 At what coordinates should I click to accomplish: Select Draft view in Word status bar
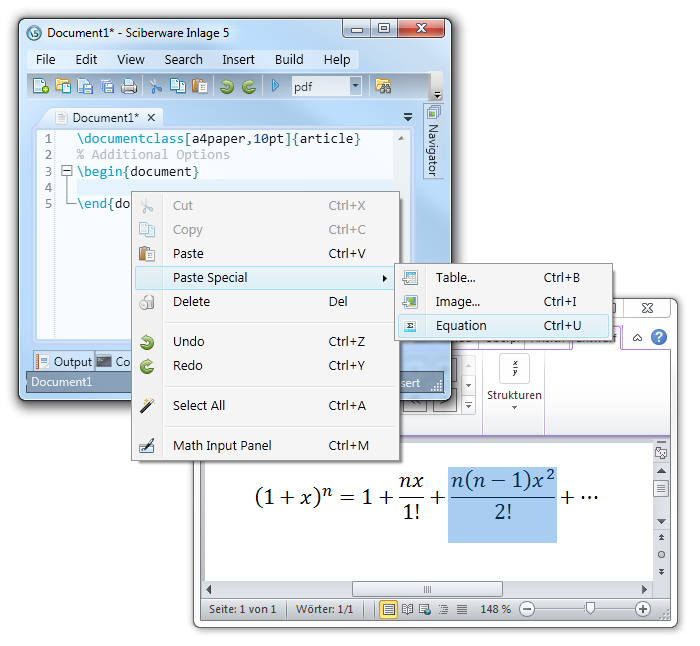tap(462, 609)
